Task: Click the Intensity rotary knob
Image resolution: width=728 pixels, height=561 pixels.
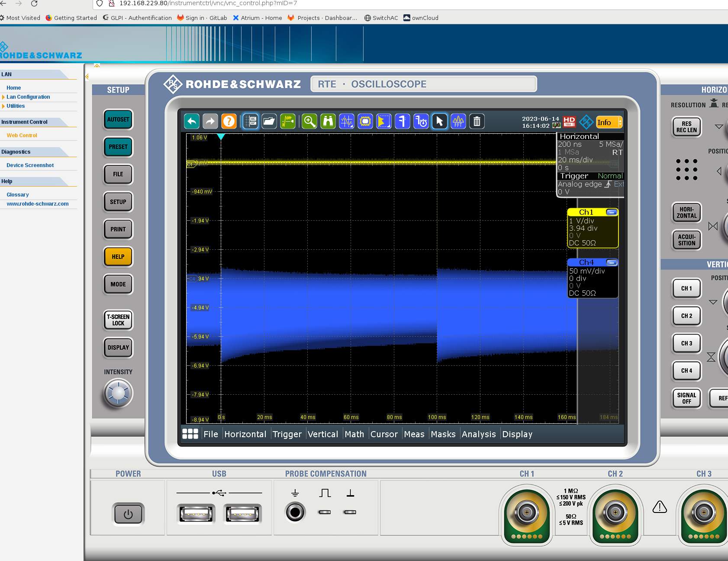Action: coord(118,393)
